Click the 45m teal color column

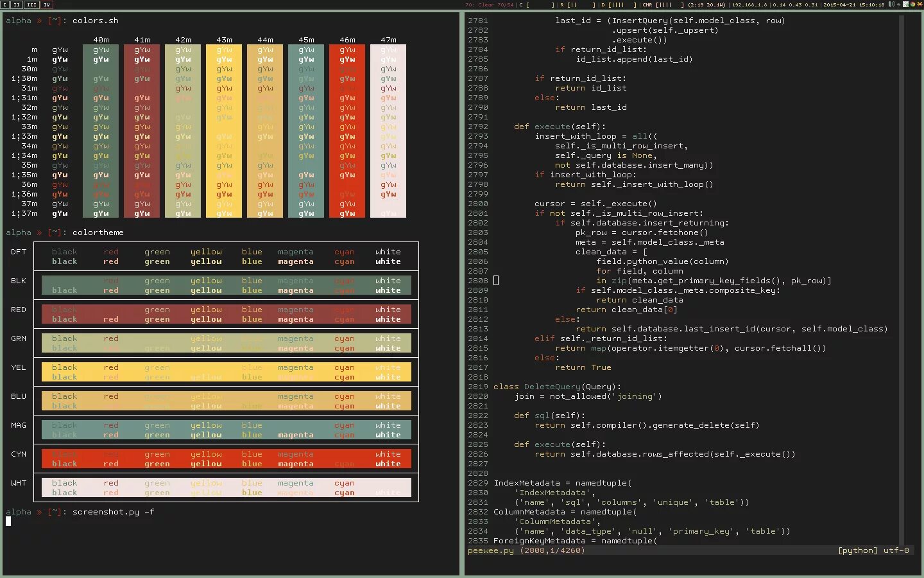pyautogui.click(x=306, y=131)
